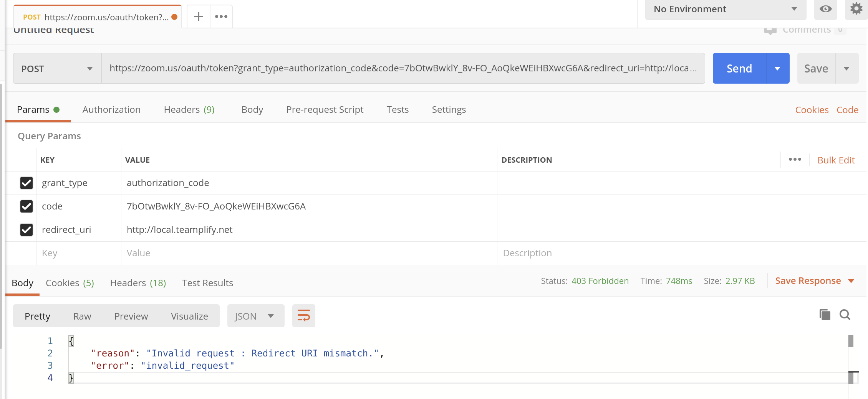
Task: Open a new request tab with plus icon
Action: [198, 16]
